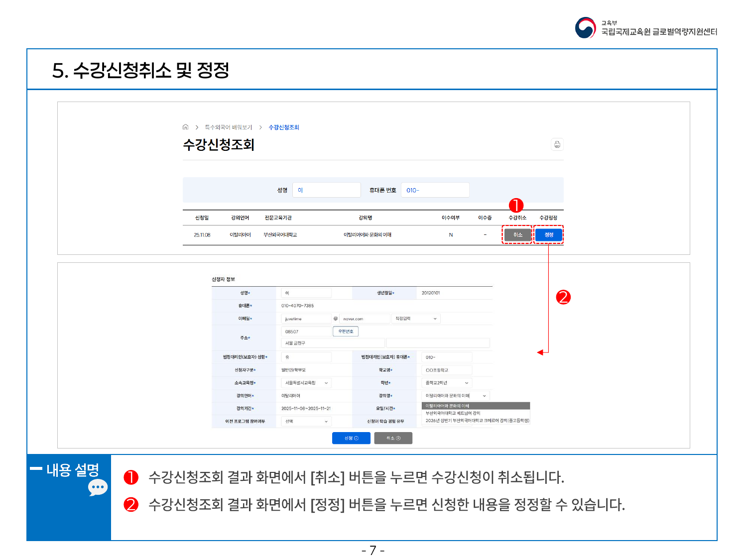
Task: Open the 특수외국어 배워보기 breadcrumb link
Action: pos(228,127)
